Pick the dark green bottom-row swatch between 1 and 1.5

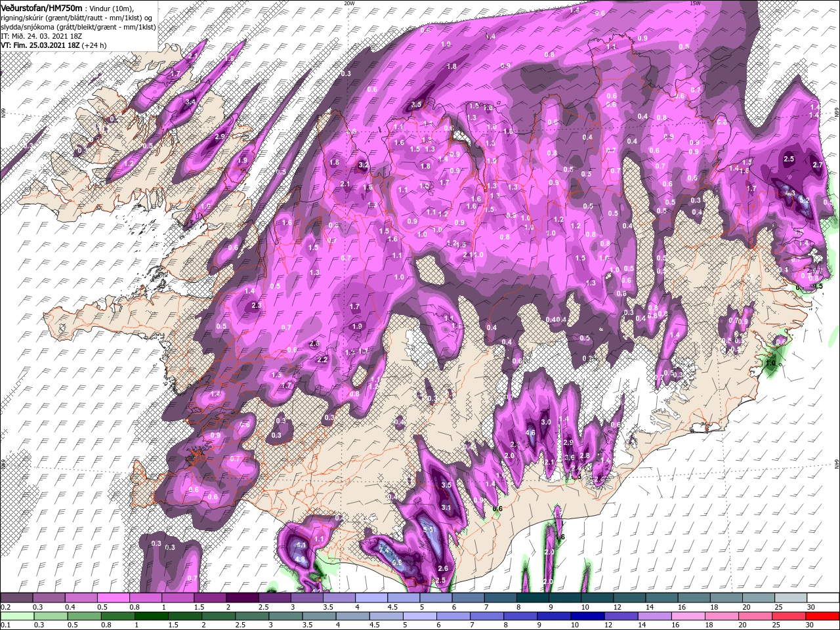click(152, 616)
